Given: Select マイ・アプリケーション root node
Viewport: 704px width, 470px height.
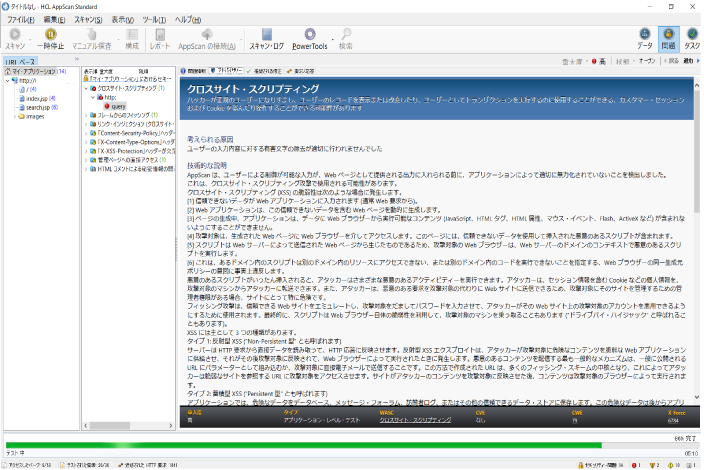Looking at the screenshot, I should click(x=36, y=71).
